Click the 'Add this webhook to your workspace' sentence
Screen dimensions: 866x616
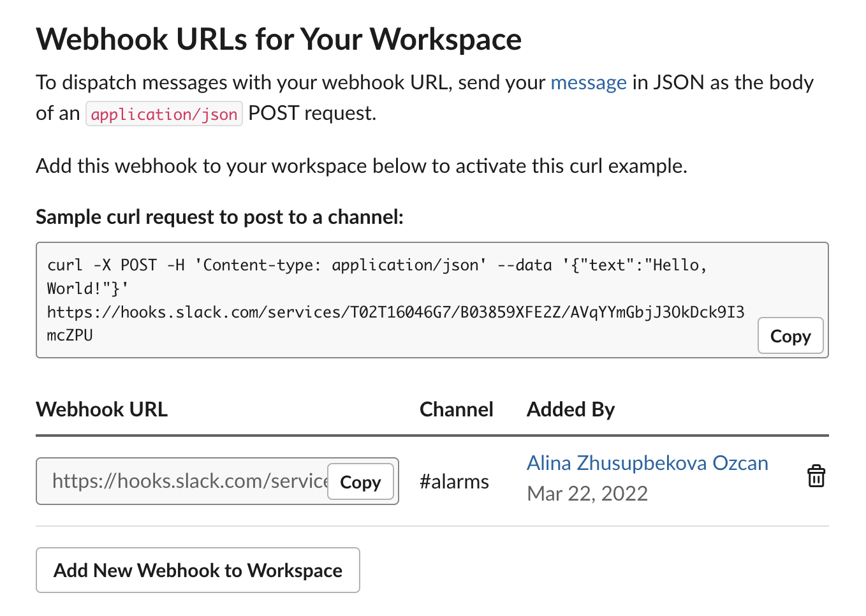[x=362, y=166]
